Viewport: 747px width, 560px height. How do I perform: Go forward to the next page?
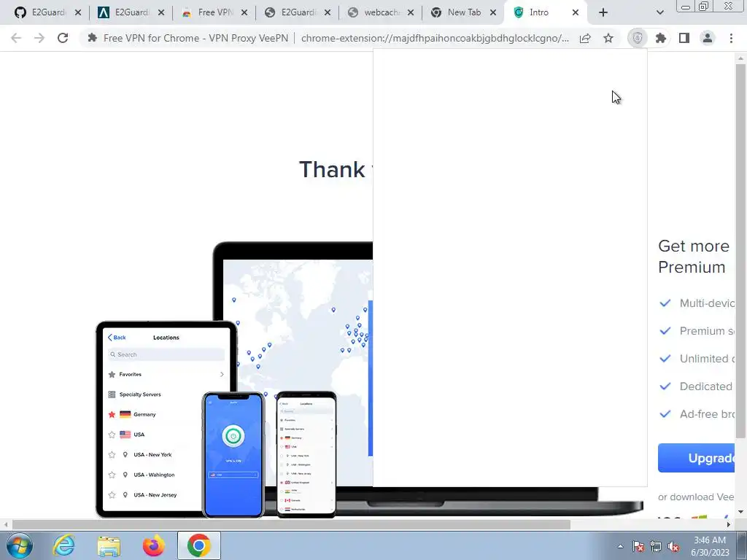point(39,38)
